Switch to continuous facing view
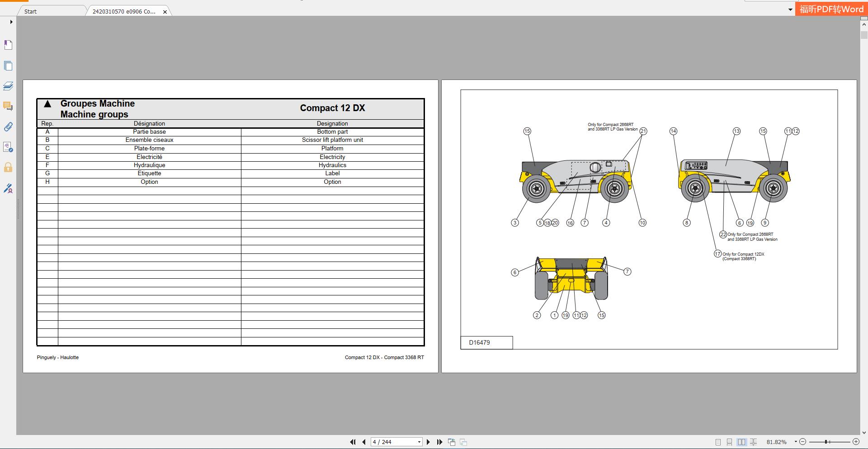868x449 pixels. point(753,442)
